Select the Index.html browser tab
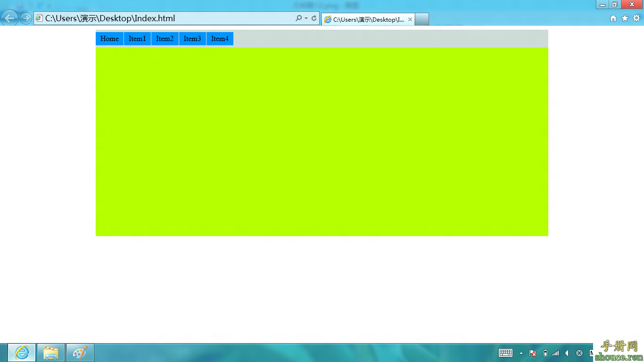This screenshot has height=362, width=644. click(x=365, y=20)
